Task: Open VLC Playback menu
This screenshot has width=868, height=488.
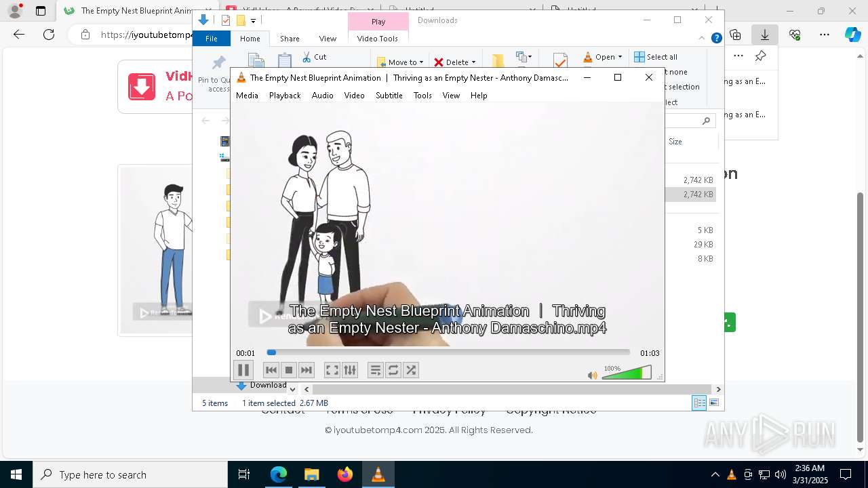Action: coord(285,96)
